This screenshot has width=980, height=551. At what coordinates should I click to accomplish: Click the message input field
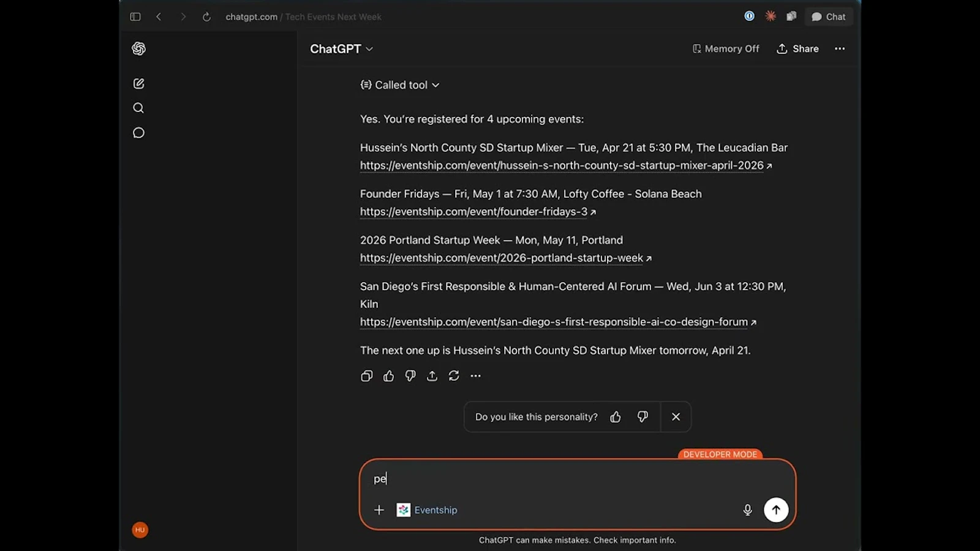(x=578, y=479)
